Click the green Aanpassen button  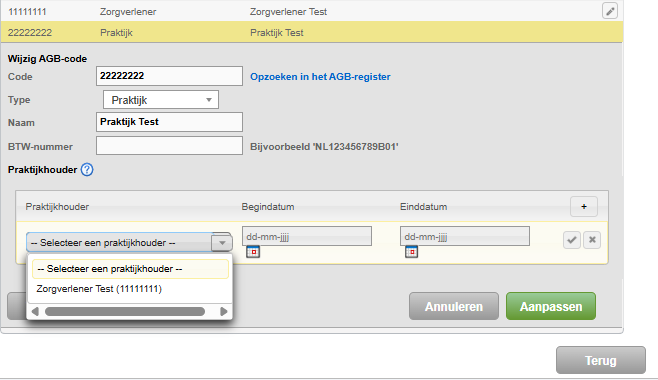click(551, 306)
